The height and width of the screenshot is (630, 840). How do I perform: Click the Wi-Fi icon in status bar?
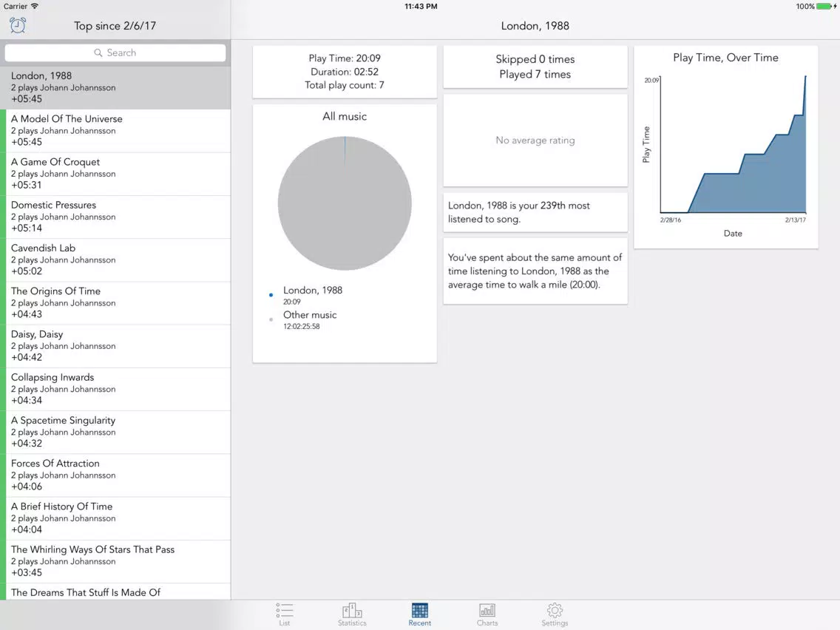click(x=35, y=6)
